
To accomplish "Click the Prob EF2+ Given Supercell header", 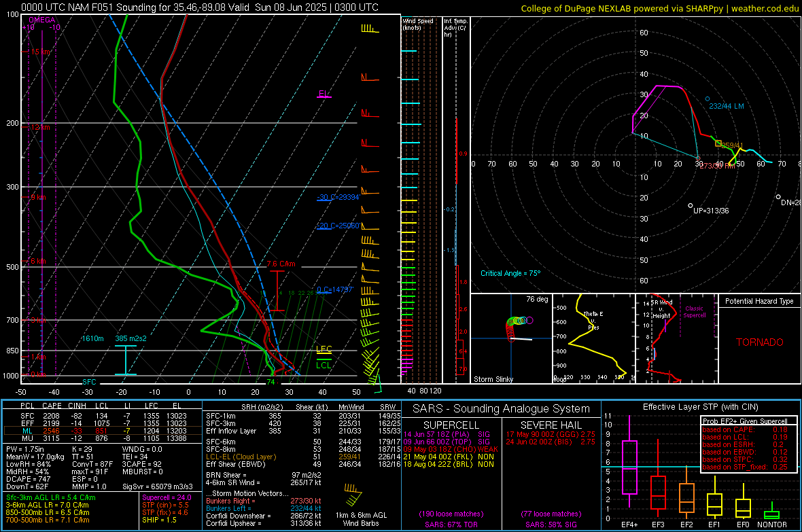I will pos(745,421).
